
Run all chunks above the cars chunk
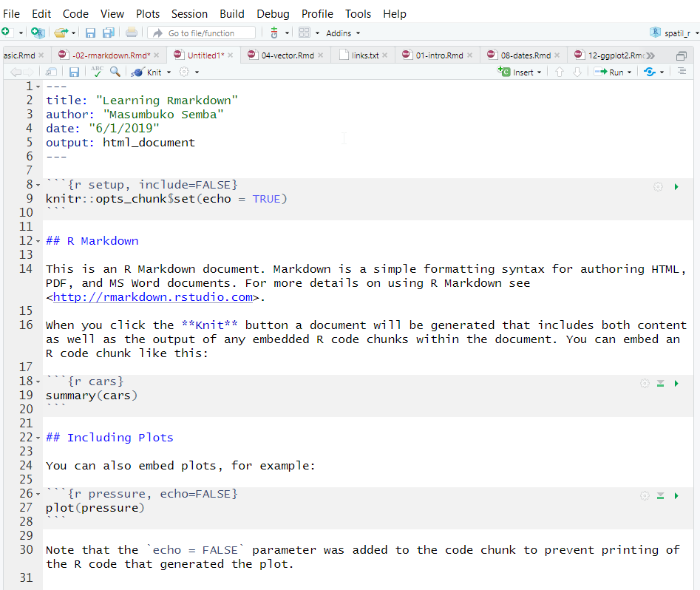(x=661, y=383)
